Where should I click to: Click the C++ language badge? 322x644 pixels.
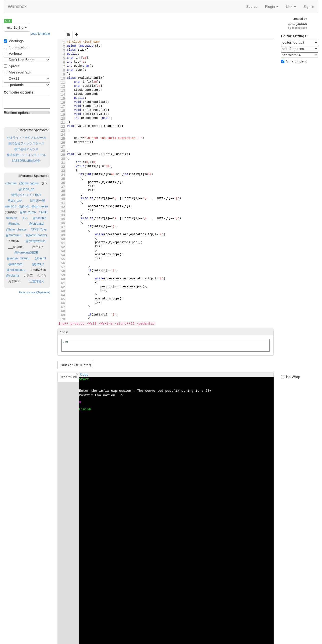pos(8,21)
